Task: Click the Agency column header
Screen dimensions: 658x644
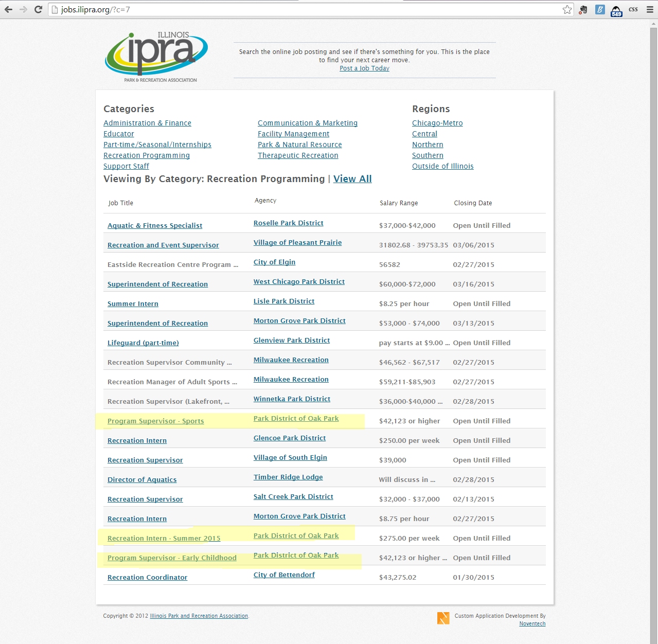Action: tap(265, 201)
